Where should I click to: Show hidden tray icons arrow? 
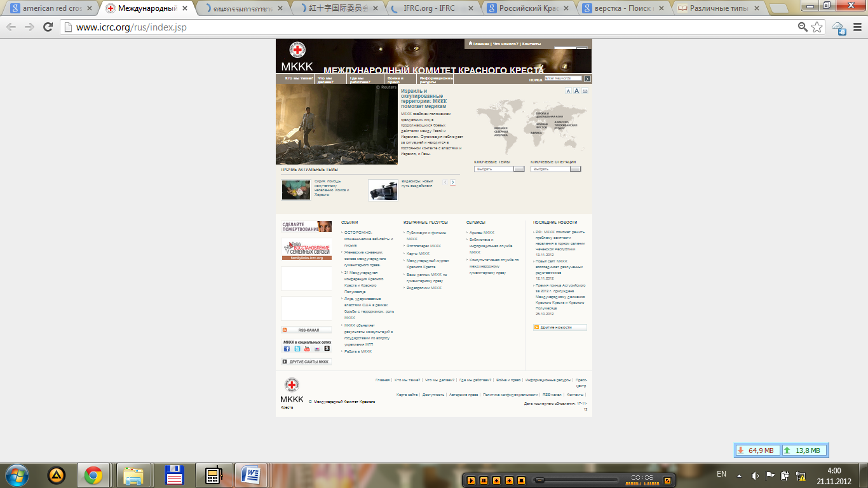tap(740, 475)
